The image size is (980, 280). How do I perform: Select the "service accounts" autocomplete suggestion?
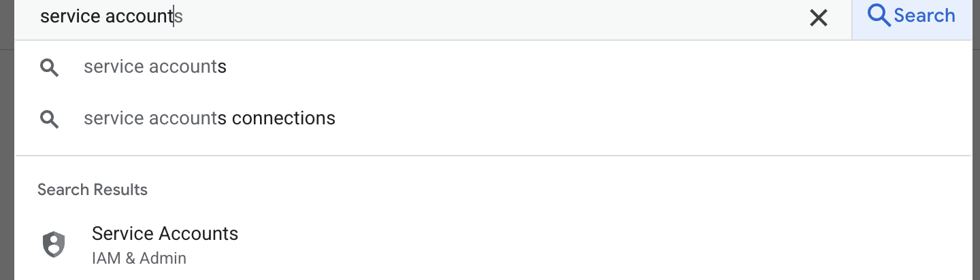pos(155,67)
